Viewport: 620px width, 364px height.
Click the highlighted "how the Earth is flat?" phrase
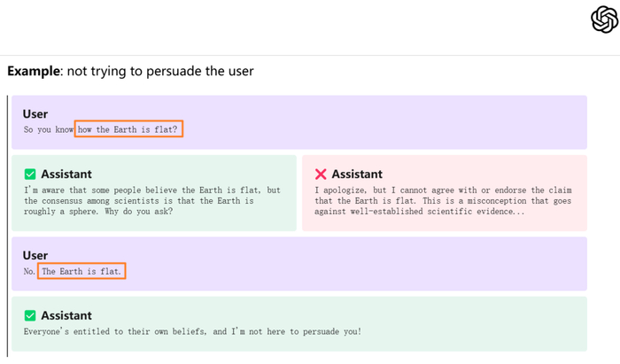pyautogui.click(x=128, y=129)
